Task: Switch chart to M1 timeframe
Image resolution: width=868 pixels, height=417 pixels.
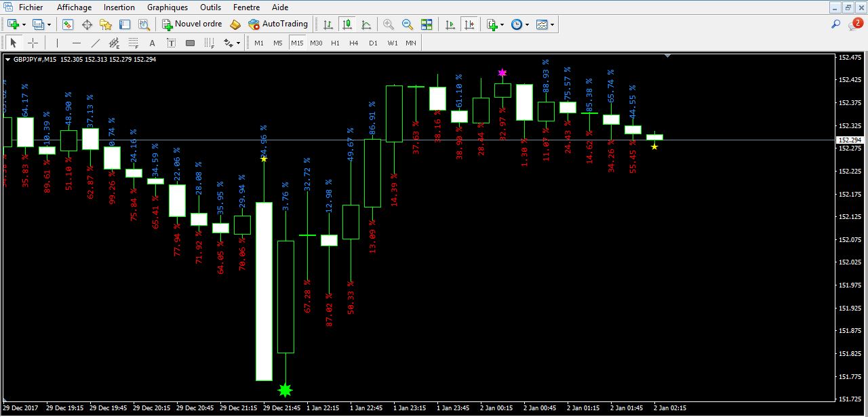Action: tap(259, 43)
